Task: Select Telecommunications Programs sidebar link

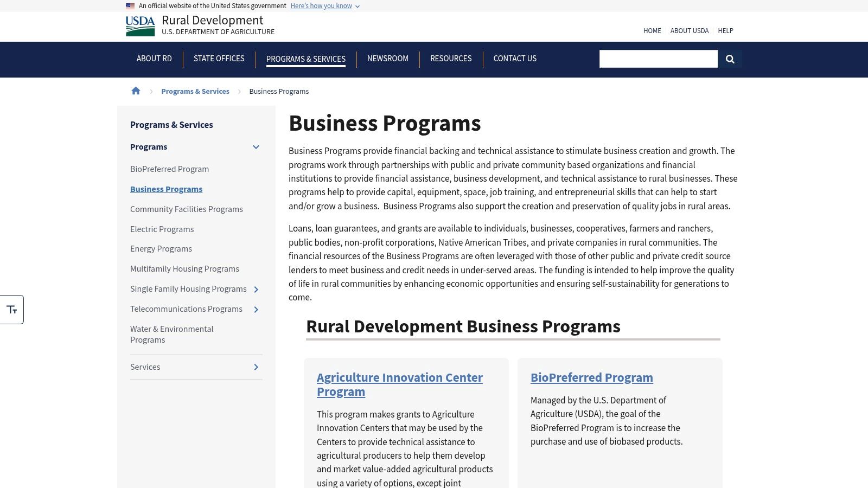Action: pos(186,309)
